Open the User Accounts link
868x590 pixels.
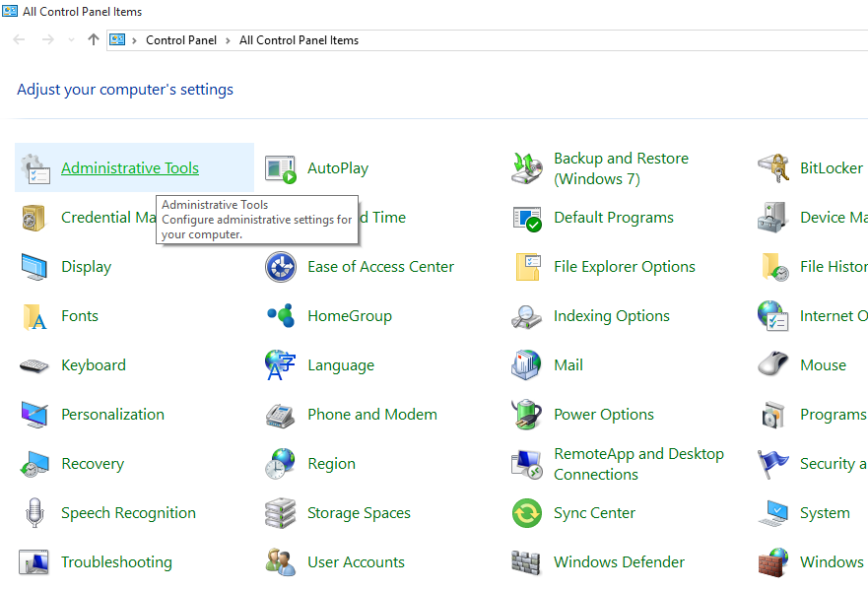coord(356,562)
